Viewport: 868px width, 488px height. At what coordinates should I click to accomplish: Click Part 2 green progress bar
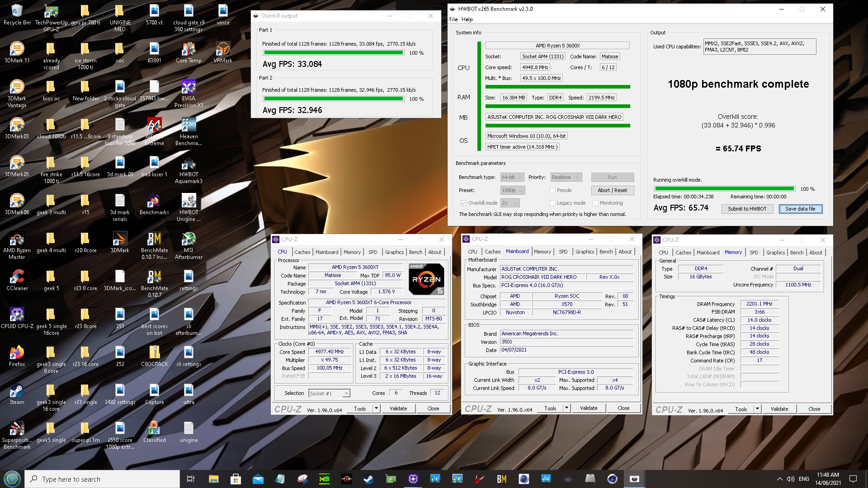pos(333,99)
